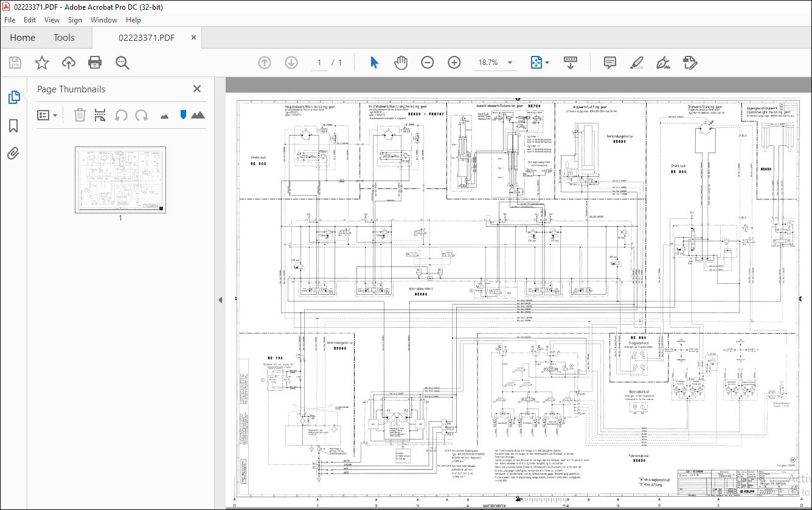This screenshot has height=510, width=812.
Task: Open the Edit menu
Action: pyautogui.click(x=30, y=20)
